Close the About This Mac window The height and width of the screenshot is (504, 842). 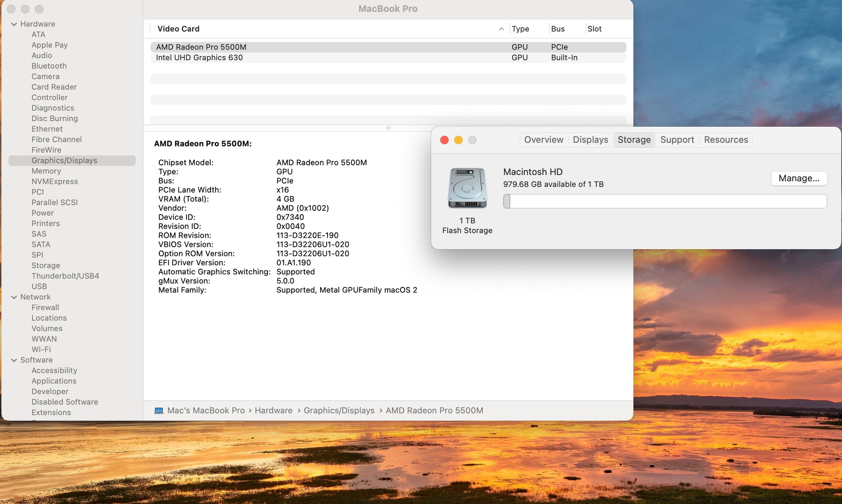444,140
